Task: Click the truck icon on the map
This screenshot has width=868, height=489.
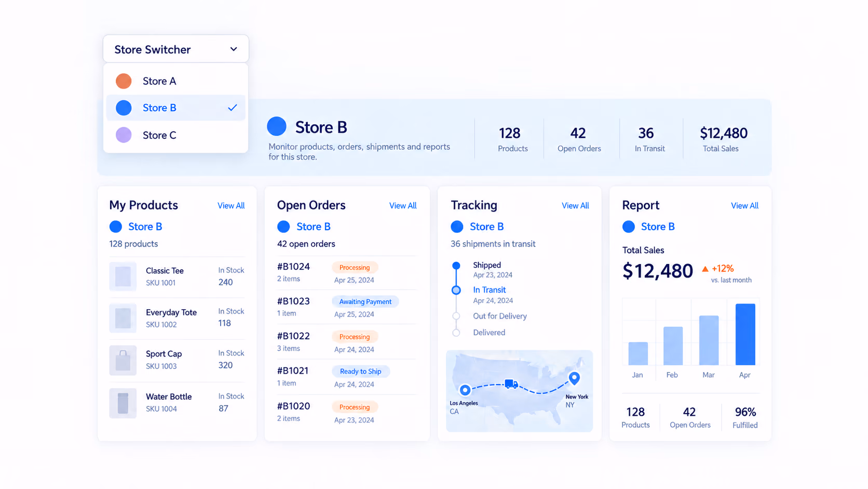Action: 511,384
